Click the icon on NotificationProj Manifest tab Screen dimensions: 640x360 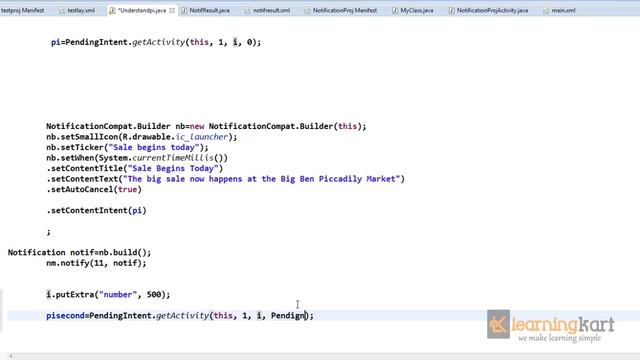307,11
